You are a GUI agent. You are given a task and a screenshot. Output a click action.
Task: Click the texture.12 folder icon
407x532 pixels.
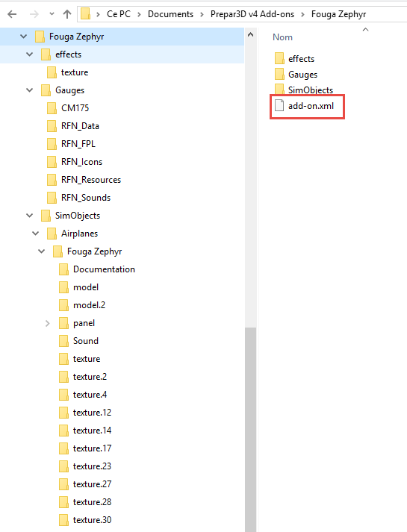click(x=63, y=413)
